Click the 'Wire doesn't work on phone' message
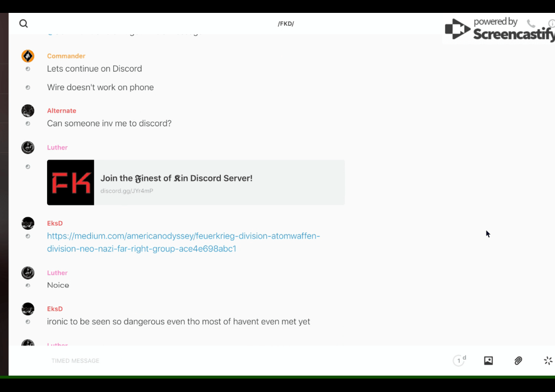This screenshot has width=555, height=392. tap(100, 87)
